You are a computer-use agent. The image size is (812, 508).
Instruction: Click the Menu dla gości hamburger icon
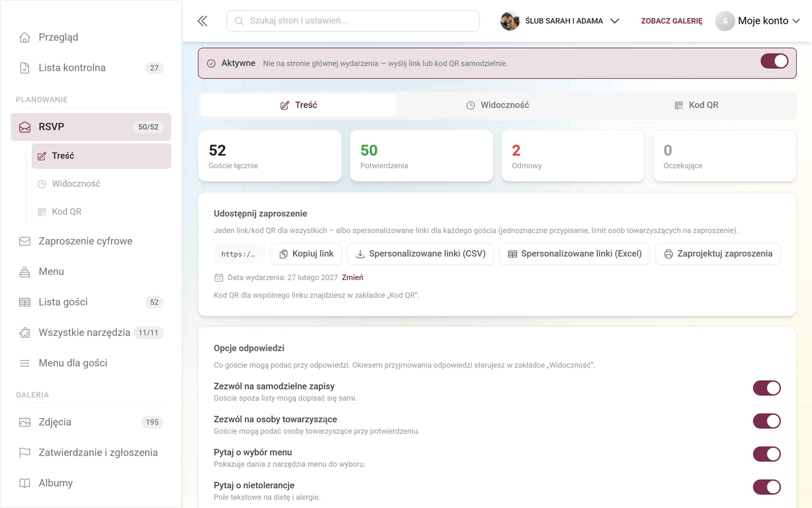coord(25,363)
